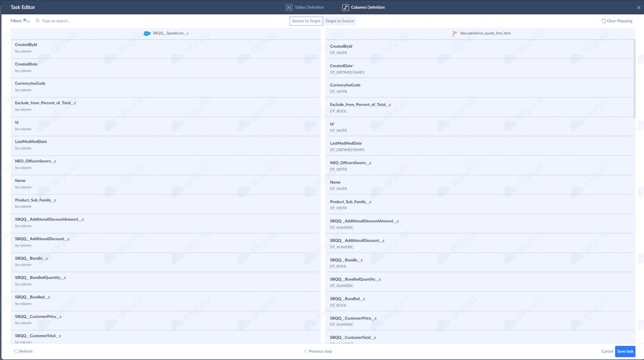This screenshot has width=644, height=360.
Task: Select source column SBQQ__CustomerTotal__c
Action: [165, 337]
